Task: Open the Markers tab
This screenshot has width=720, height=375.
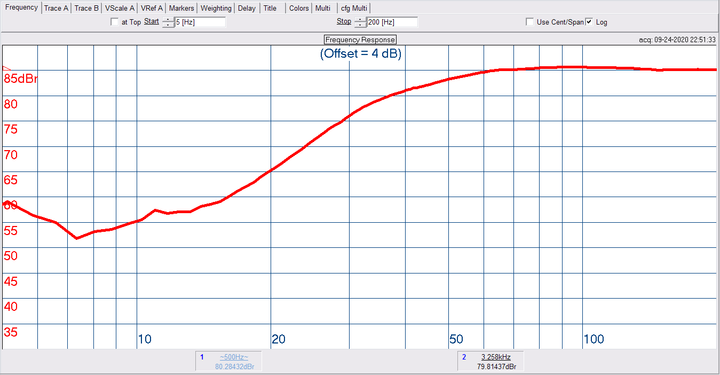Action: (181, 8)
